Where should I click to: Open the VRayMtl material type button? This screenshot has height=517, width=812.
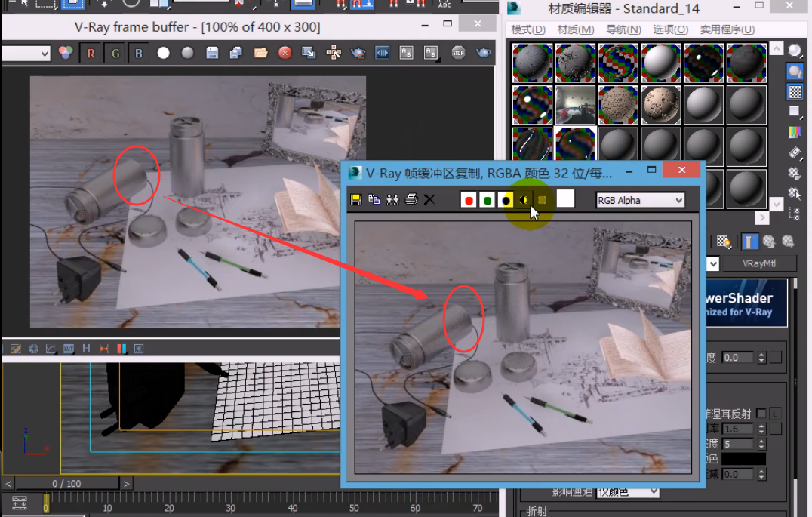tap(758, 263)
